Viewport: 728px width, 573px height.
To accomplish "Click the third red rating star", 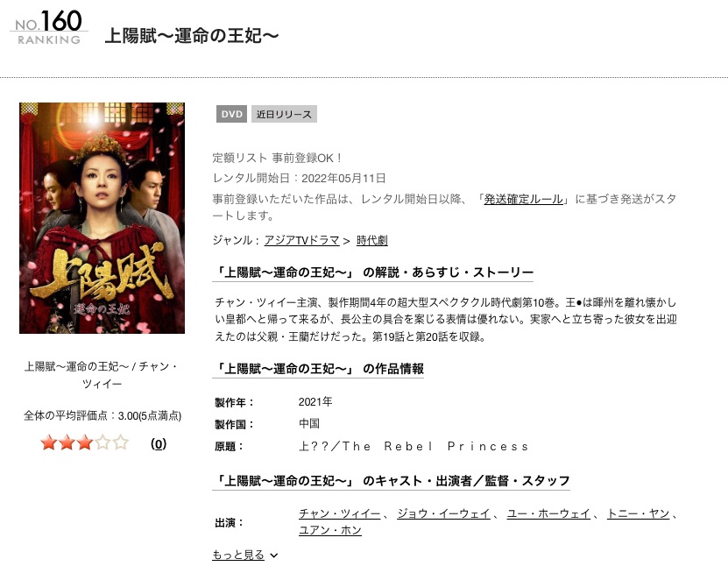I will coord(84,442).
